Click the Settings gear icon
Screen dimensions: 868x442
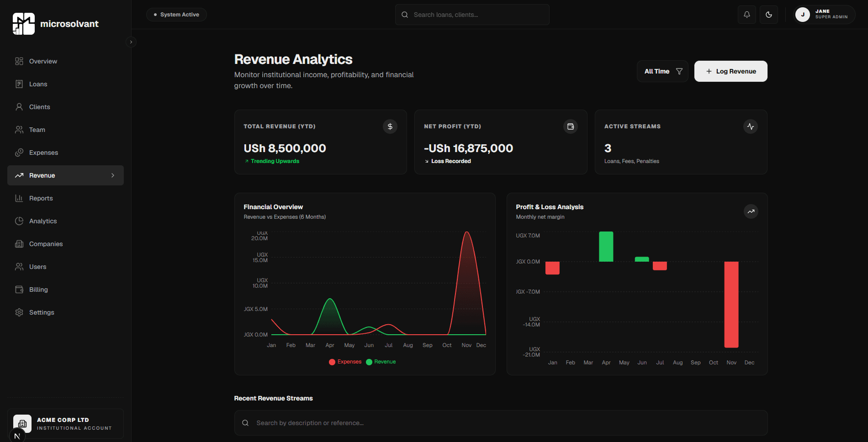[19, 312]
